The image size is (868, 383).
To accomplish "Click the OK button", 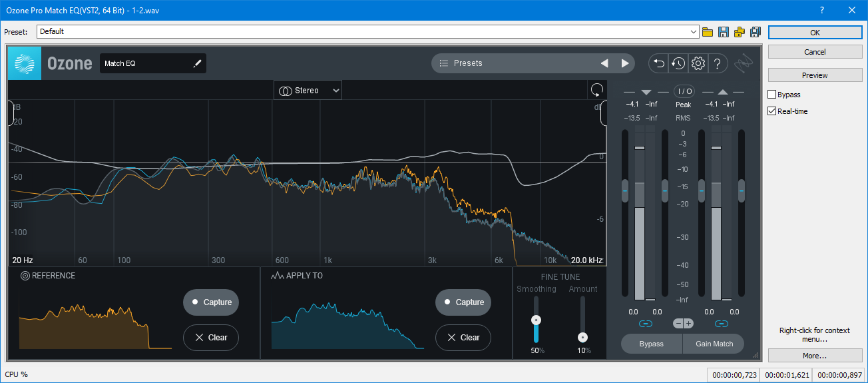I will pos(815,33).
